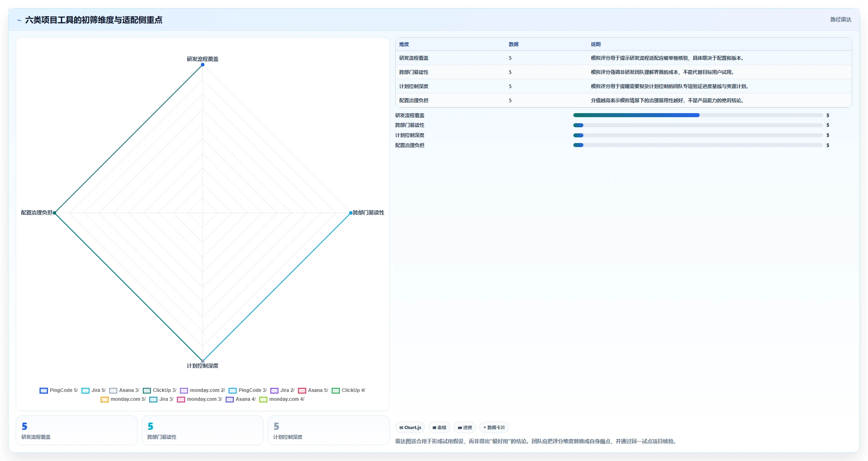Click the Chart.js tag pill

[x=410, y=427]
